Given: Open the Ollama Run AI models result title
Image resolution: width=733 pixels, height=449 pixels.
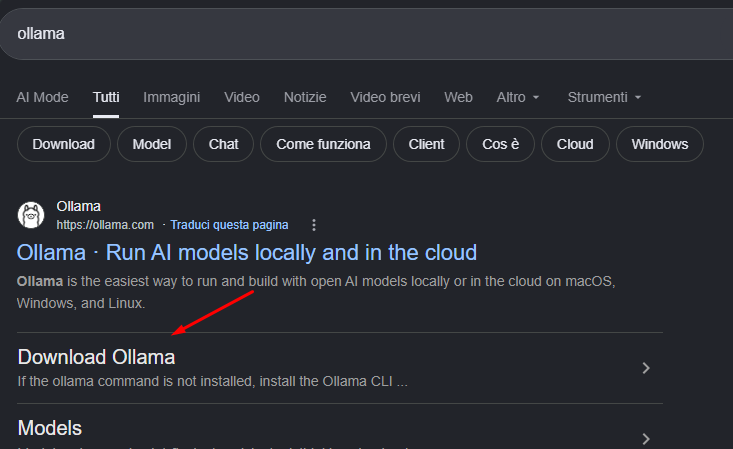Looking at the screenshot, I should pos(247,253).
